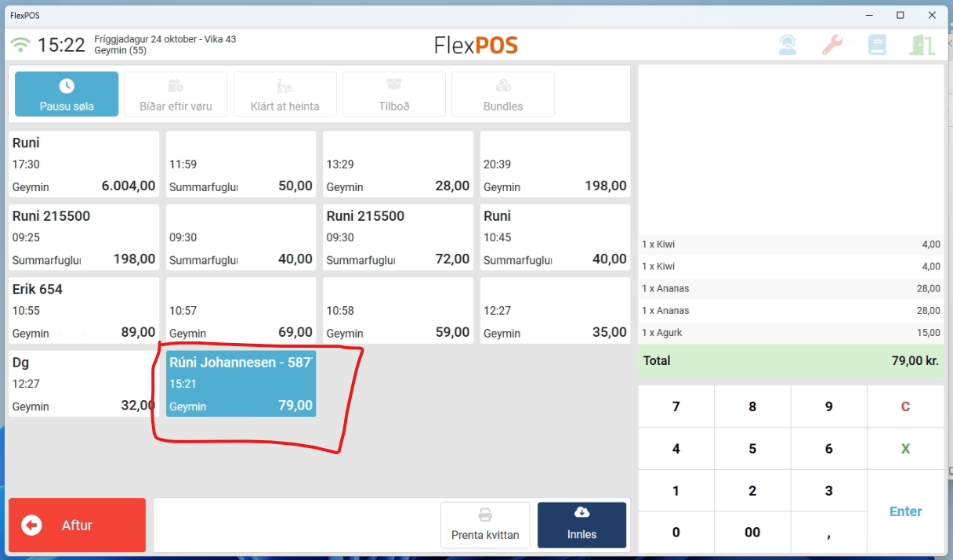The height and width of the screenshot is (560, 953).
Task: Select the Pausu søla tab
Action: pos(67,94)
